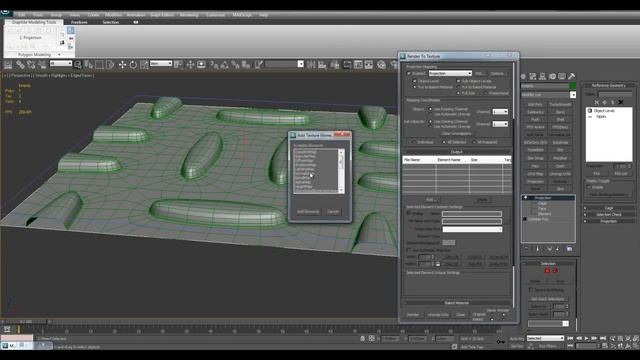Toggle the Snaps Toggle icon
Image resolution: width=640 pixels, height=360 pixels.
coord(214,64)
